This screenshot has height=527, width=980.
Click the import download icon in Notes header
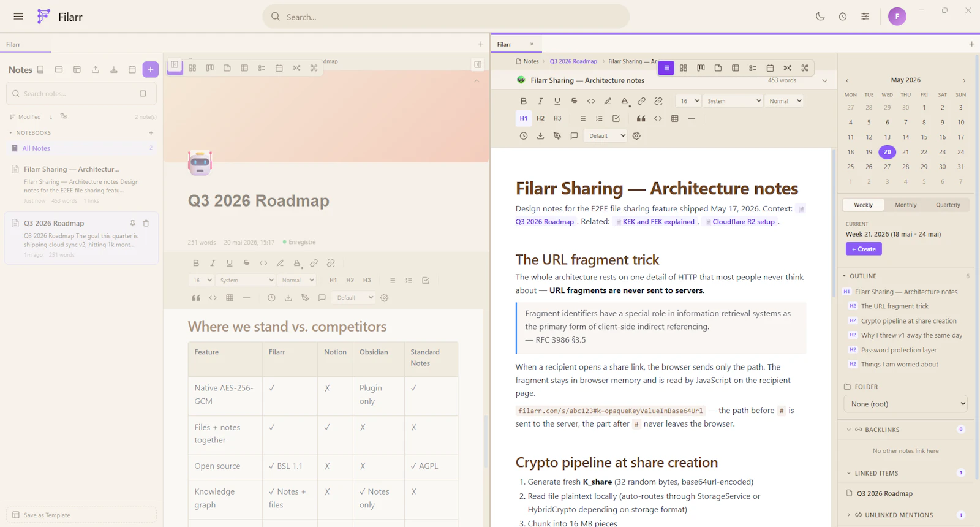(114, 70)
